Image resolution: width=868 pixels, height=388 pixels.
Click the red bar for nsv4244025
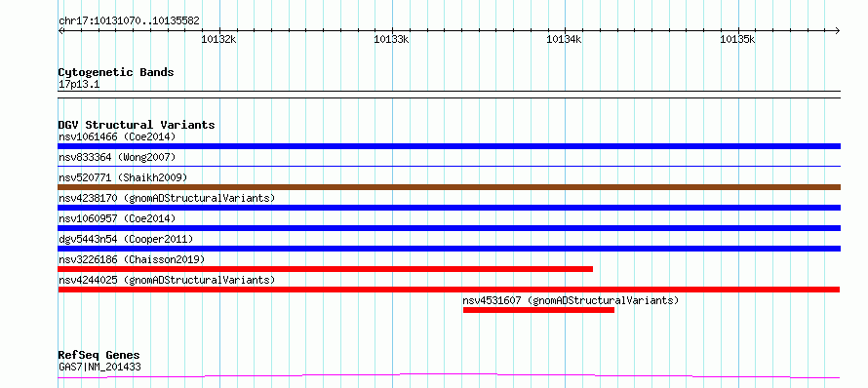coord(449,290)
